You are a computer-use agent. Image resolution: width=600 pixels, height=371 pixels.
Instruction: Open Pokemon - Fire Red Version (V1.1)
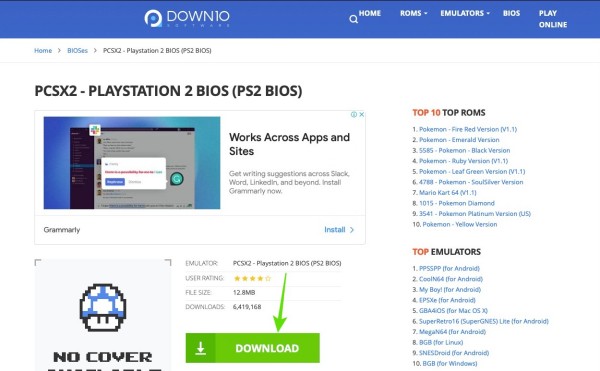click(x=468, y=129)
